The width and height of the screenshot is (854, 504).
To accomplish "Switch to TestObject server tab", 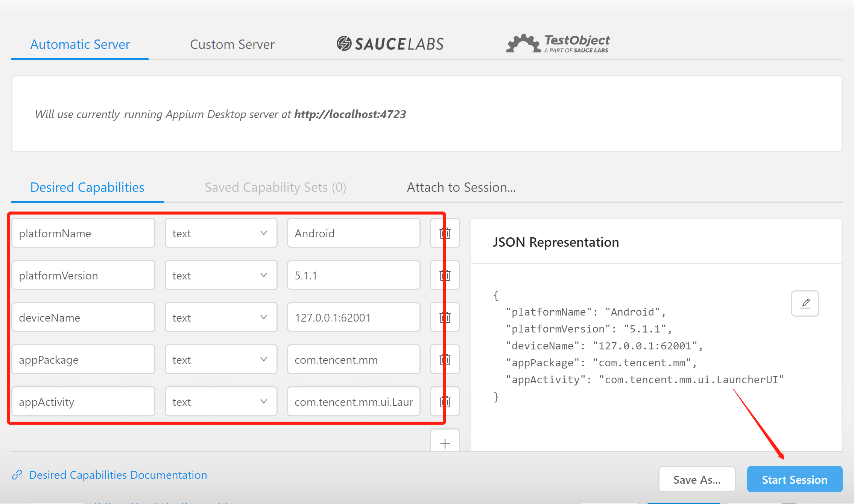I will (x=558, y=44).
